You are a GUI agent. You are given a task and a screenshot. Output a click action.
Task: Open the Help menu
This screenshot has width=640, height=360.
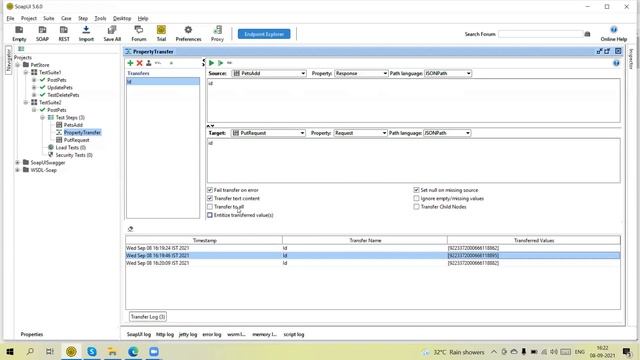(x=142, y=18)
